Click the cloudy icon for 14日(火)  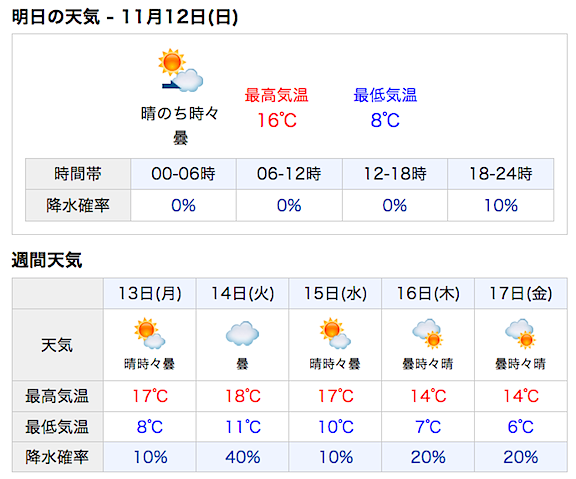coord(242,333)
